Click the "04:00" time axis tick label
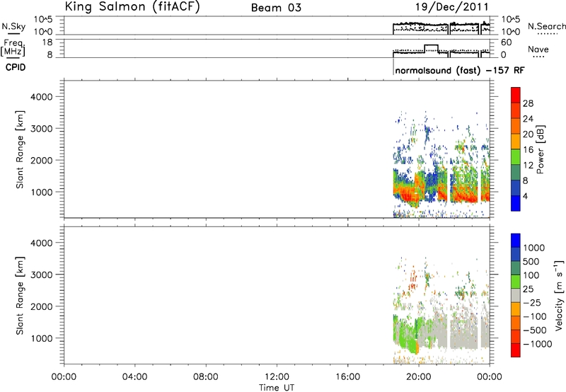Viewport: 566px width, 392px height. [134, 377]
